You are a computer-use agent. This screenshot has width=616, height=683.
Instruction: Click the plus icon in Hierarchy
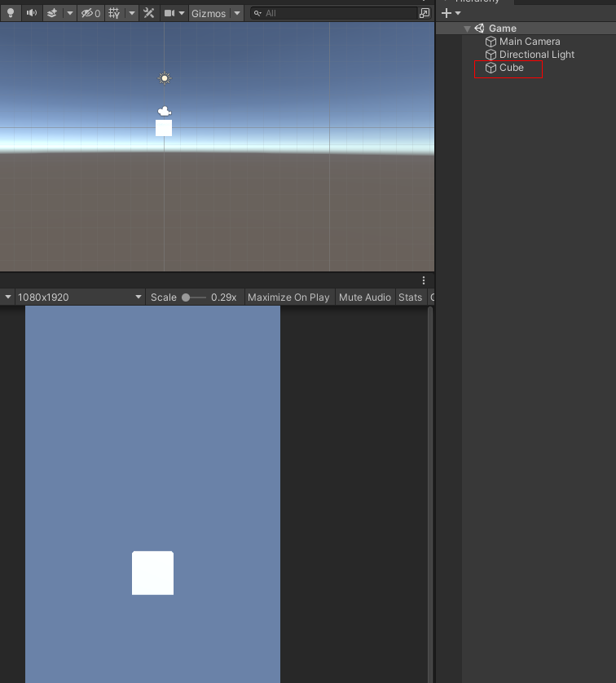[x=447, y=13]
